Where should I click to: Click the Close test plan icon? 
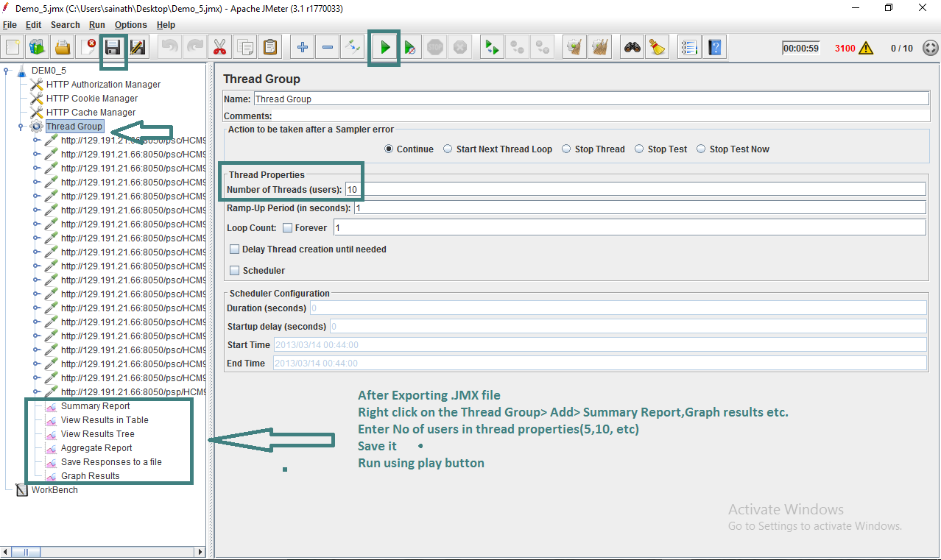coord(88,48)
